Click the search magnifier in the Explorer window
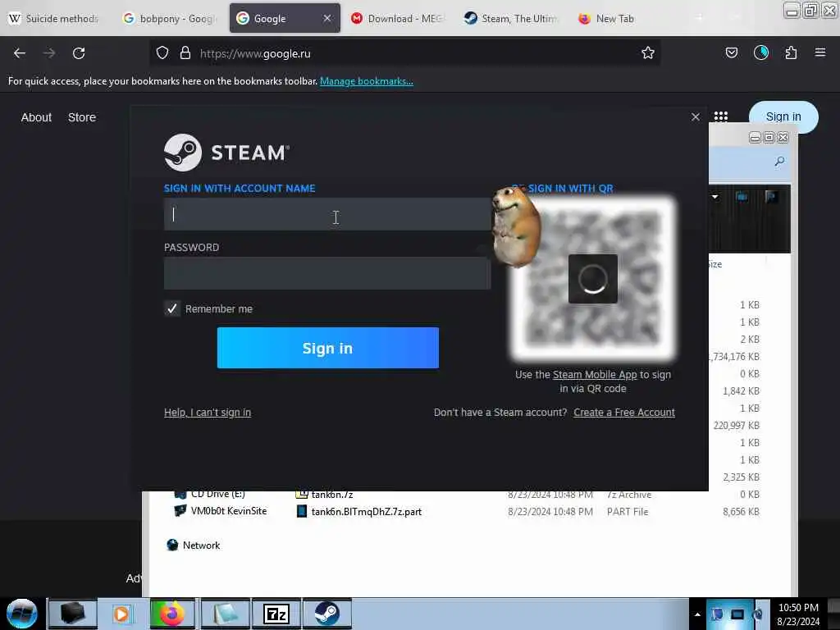This screenshot has width=840, height=630. [x=779, y=162]
